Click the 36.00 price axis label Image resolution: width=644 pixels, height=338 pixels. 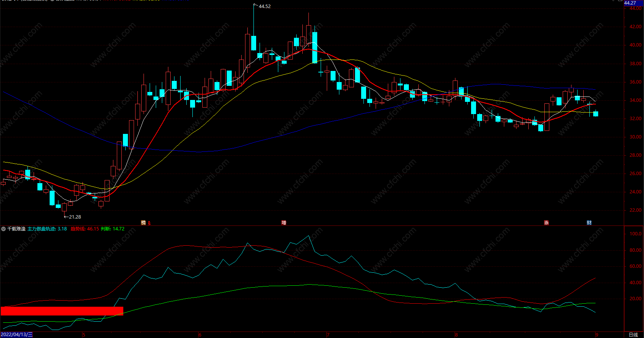(x=635, y=82)
